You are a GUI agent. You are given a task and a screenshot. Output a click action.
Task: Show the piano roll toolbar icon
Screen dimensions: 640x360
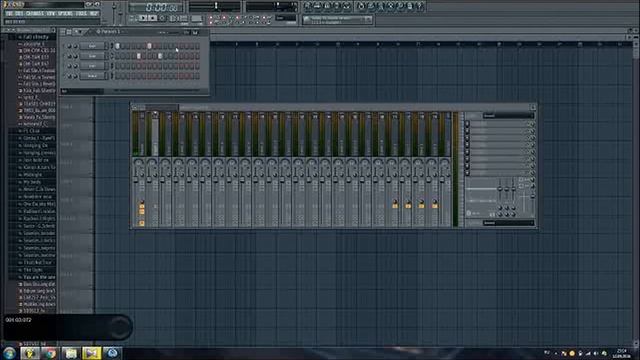click(327, 6)
